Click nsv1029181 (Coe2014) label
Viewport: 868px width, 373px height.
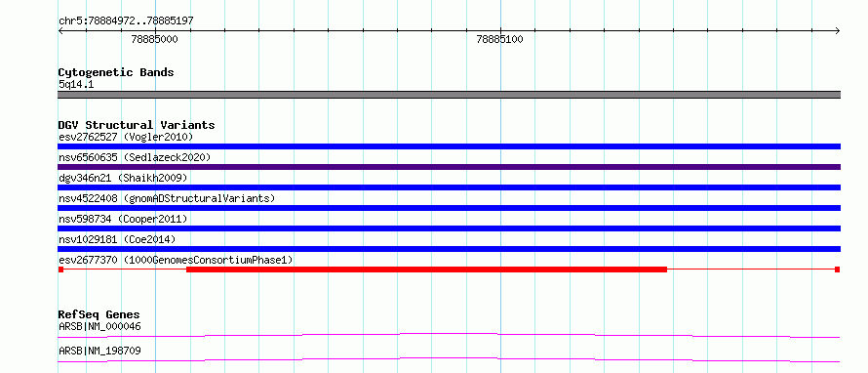point(117,239)
